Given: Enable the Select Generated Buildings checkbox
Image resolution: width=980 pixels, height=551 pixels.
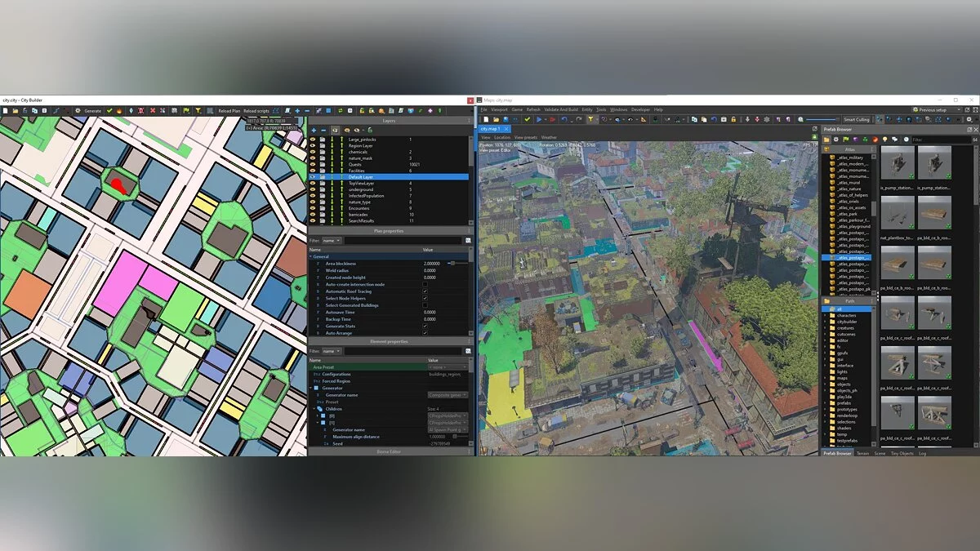Looking at the screenshot, I should click(x=425, y=305).
